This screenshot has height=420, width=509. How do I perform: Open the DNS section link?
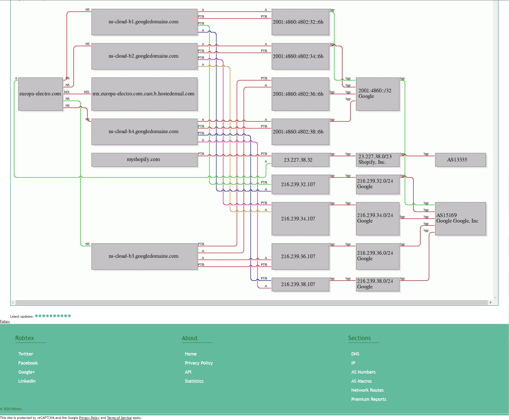[355, 354]
